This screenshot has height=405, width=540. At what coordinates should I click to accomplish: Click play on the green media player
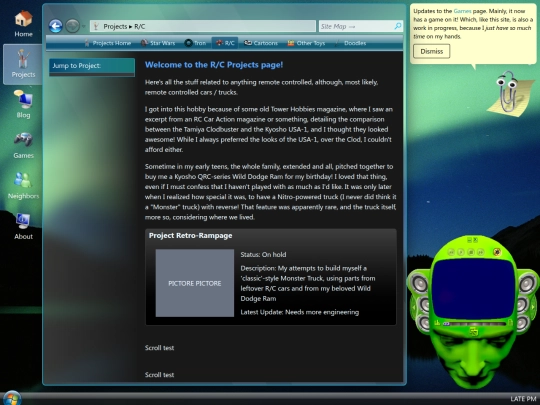tap(461, 252)
